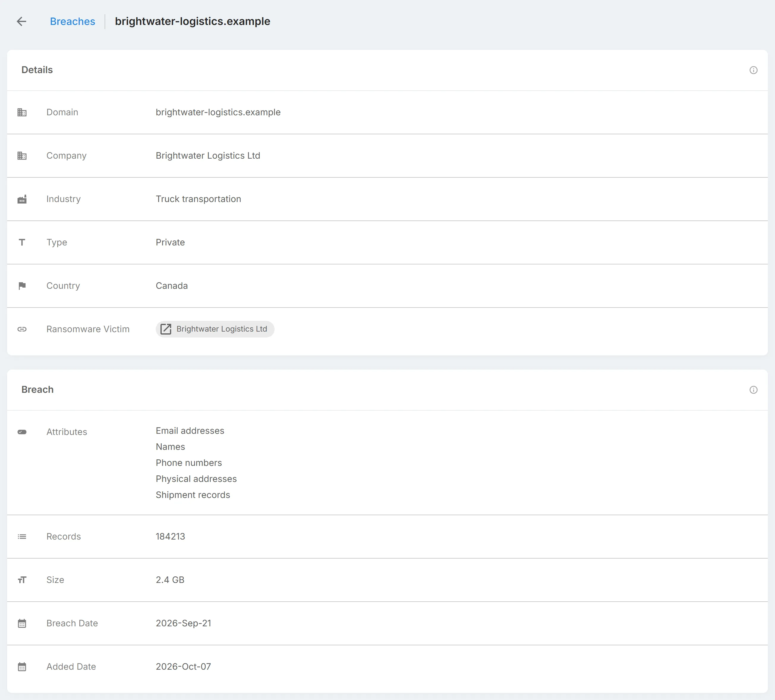Click the Added Date field label
The height and width of the screenshot is (700, 775).
coord(71,666)
